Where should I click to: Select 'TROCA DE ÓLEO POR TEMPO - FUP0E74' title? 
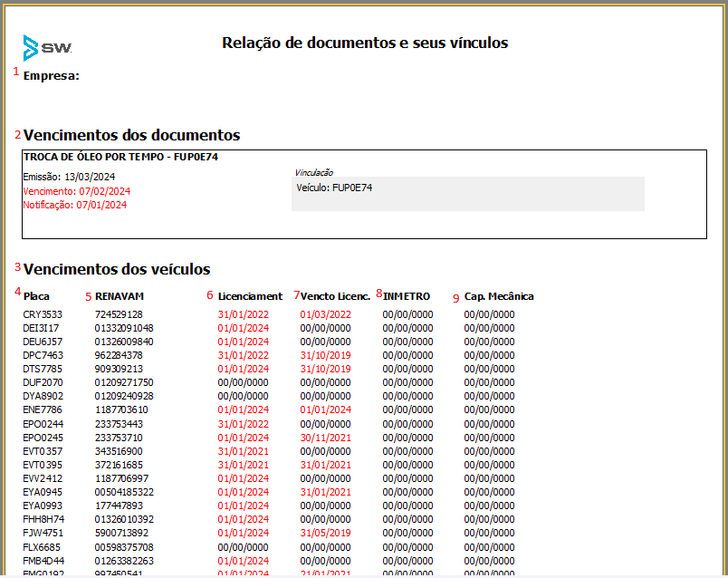pos(120,157)
